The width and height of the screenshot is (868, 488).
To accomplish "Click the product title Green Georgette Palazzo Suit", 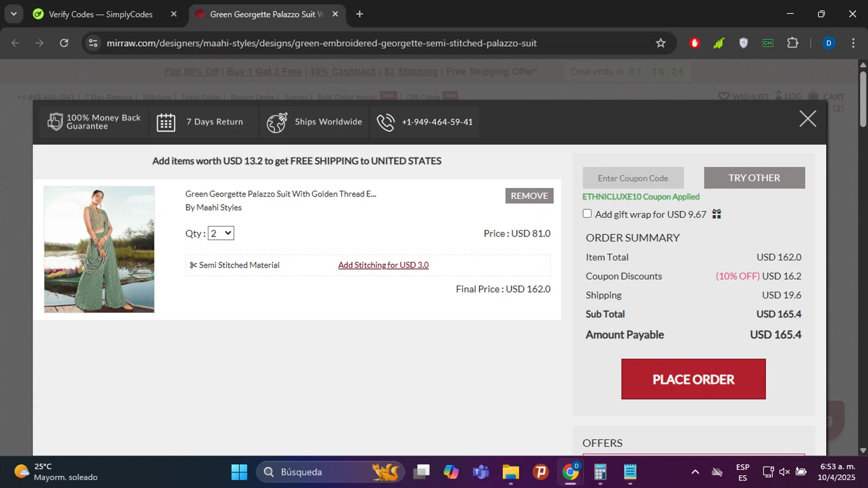I will [281, 194].
